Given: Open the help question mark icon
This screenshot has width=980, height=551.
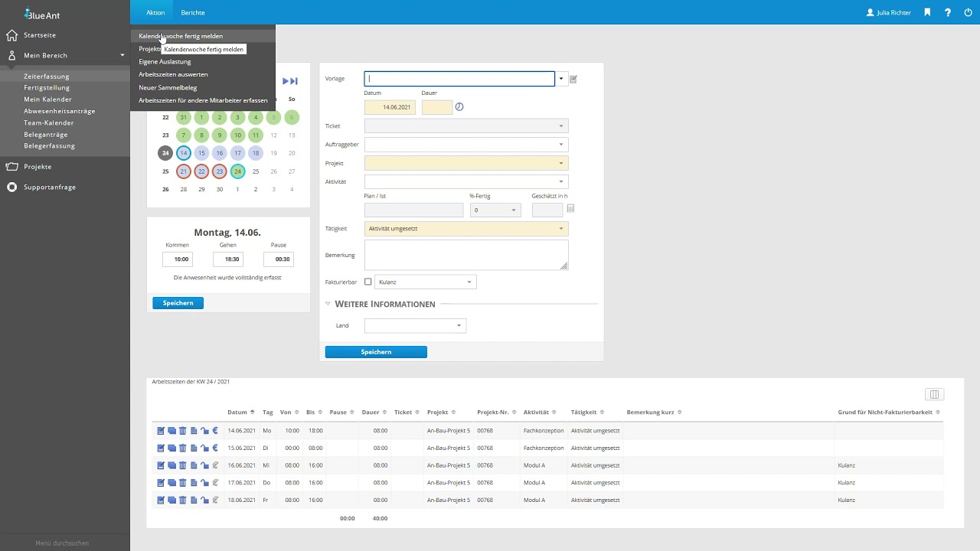Looking at the screenshot, I should pyautogui.click(x=948, y=12).
